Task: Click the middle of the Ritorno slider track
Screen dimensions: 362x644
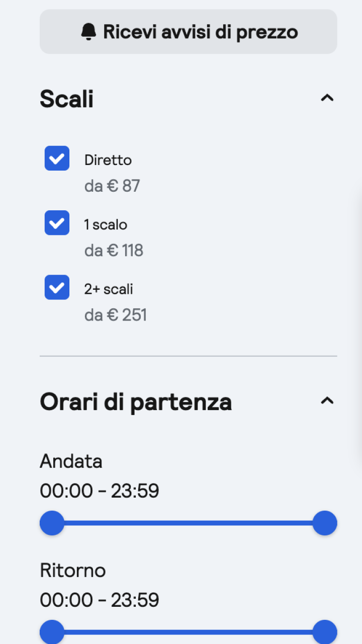Action: coord(188,632)
